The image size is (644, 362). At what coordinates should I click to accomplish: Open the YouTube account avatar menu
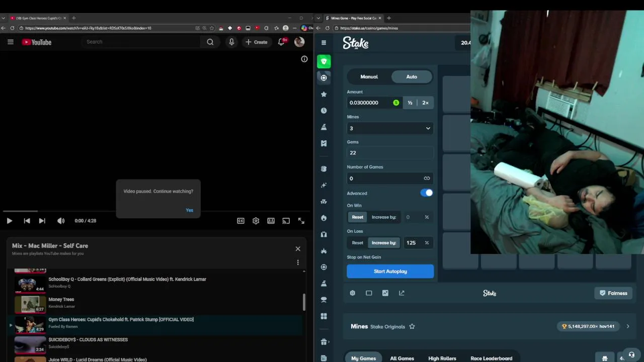[299, 42]
